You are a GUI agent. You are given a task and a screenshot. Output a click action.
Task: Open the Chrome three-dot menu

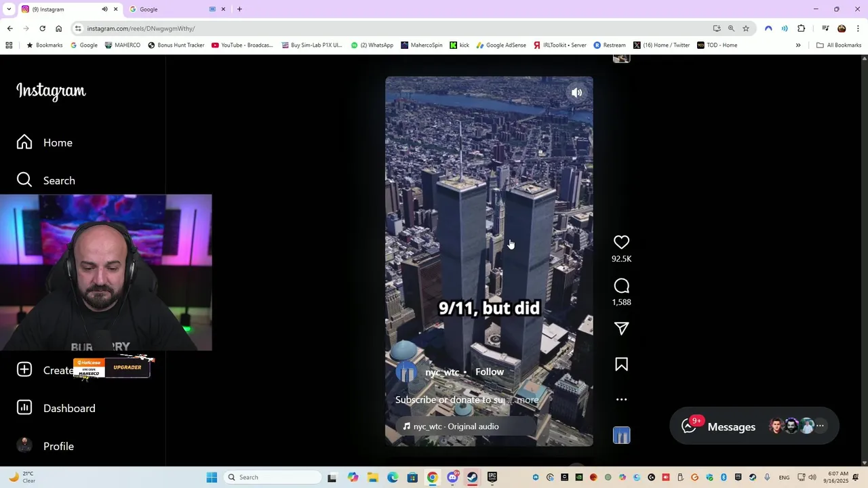click(x=859, y=28)
